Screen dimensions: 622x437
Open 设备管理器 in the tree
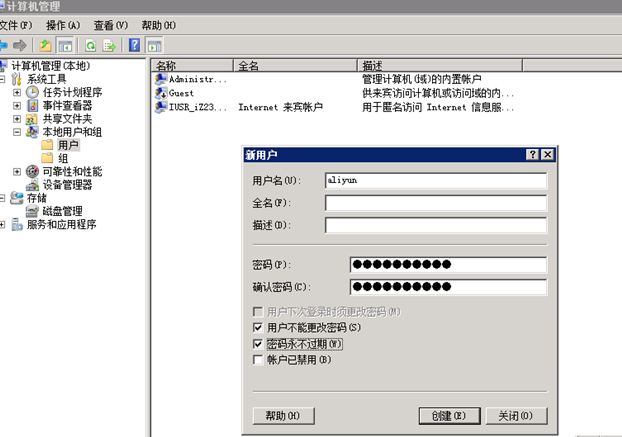pos(67,184)
